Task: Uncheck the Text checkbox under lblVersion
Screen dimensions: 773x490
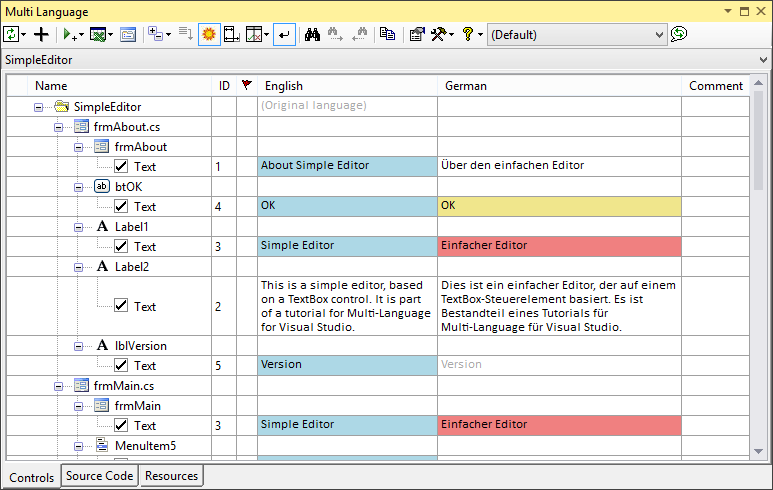Action: pyautogui.click(x=121, y=365)
